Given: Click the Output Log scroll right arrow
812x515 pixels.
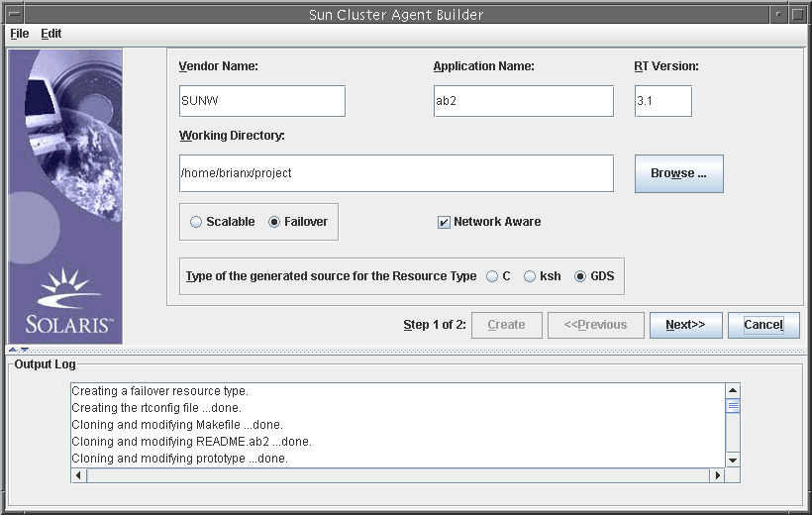Looking at the screenshot, I should point(717,475).
